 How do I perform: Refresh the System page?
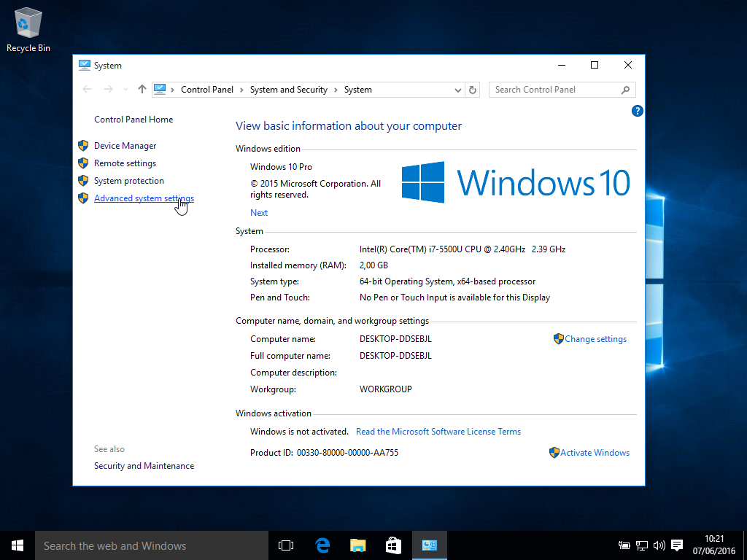click(x=472, y=90)
